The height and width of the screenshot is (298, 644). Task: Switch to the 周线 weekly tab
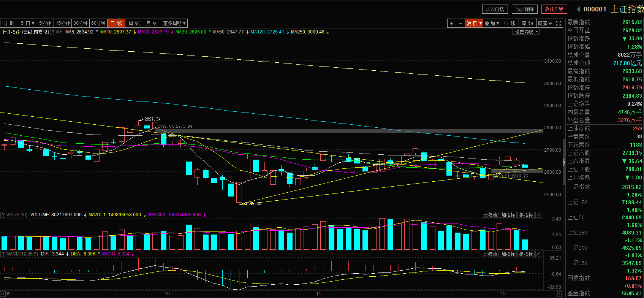point(134,23)
